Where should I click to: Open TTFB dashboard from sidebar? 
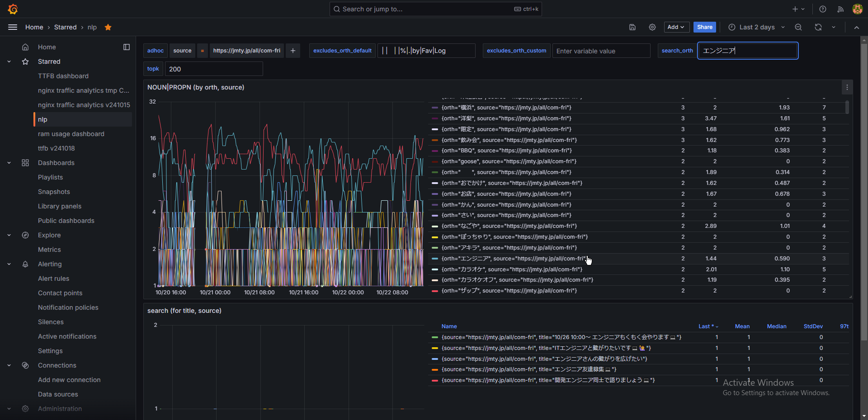point(63,76)
